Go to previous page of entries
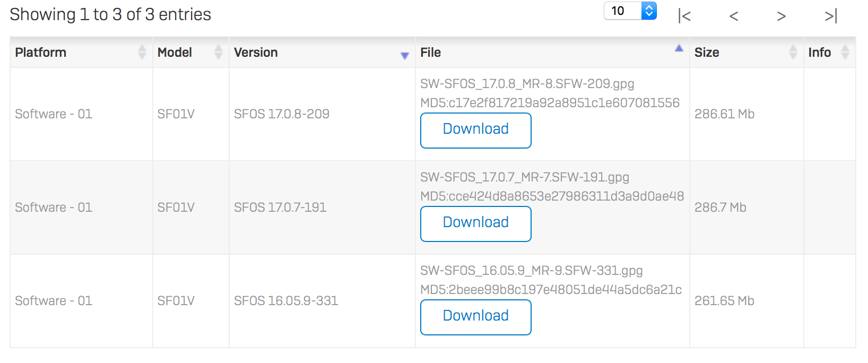 [x=734, y=16]
